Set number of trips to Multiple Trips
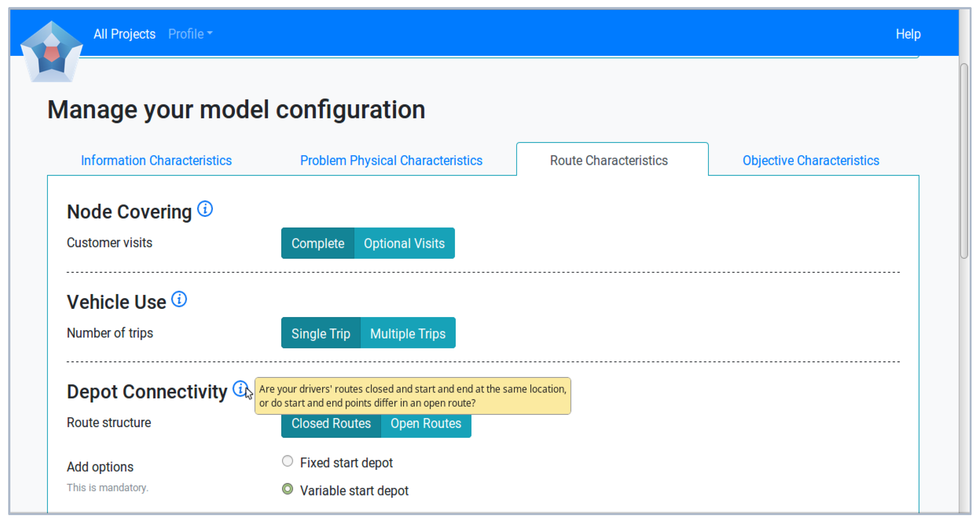 (x=408, y=333)
